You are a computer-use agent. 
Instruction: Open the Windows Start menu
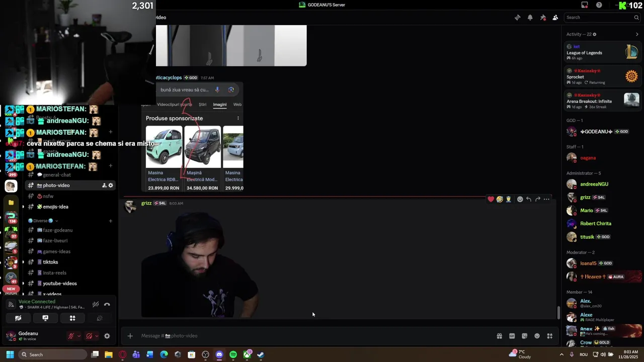pos(10,354)
